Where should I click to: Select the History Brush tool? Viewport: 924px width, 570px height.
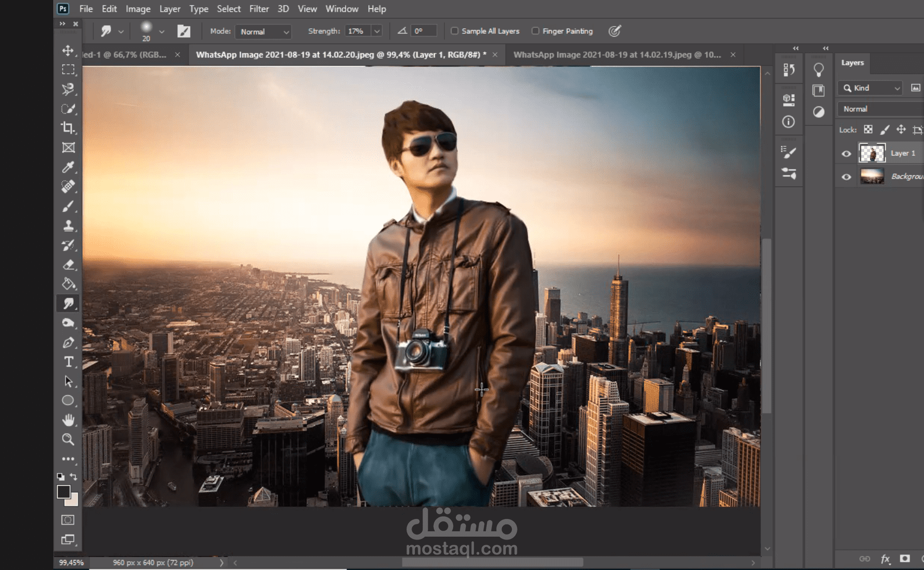[68, 245]
